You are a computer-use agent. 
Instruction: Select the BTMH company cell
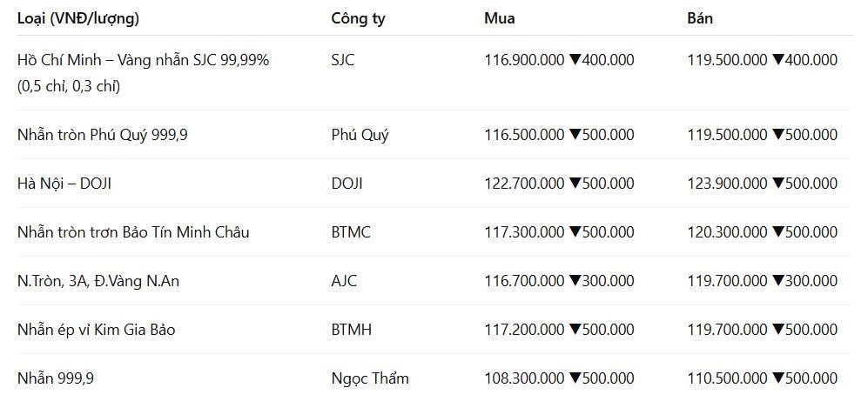[352, 330]
